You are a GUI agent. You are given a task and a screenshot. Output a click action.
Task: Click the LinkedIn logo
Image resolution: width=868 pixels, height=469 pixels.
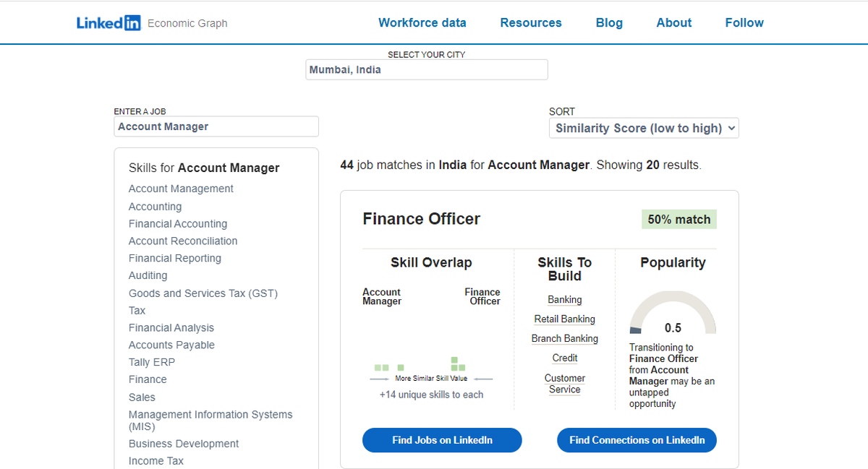click(x=109, y=22)
